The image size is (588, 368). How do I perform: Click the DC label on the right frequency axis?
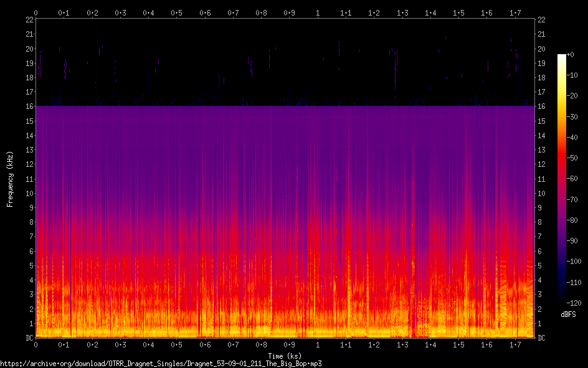point(542,338)
